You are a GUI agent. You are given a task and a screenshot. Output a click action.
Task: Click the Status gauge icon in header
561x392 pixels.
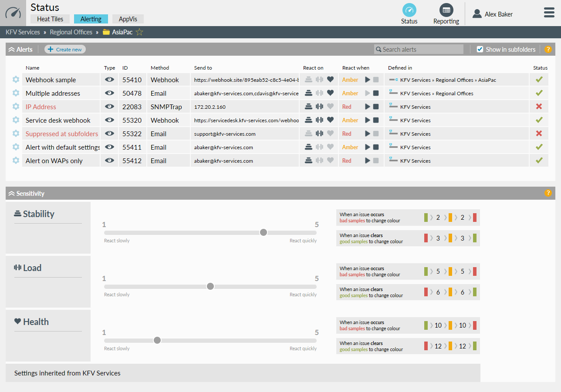coord(409,10)
